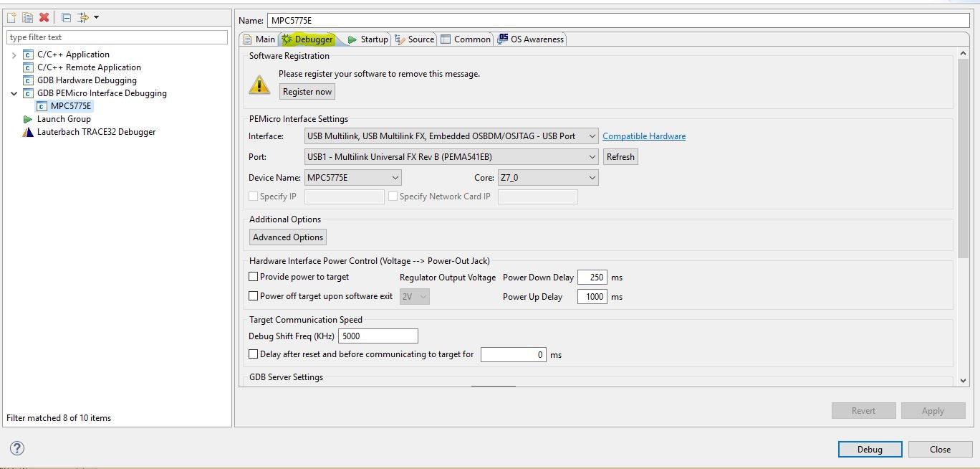The image size is (980, 469).
Task: Switch to the Startup tab
Action: (x=367, y=39)
